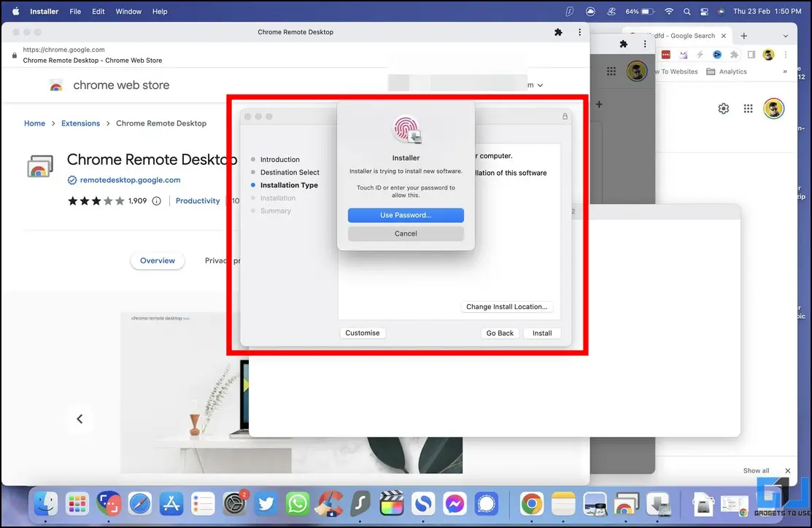Screen dimensions: 812x528
Task: Open Final Cut Pro from the dock
Action: click(392, 504)
